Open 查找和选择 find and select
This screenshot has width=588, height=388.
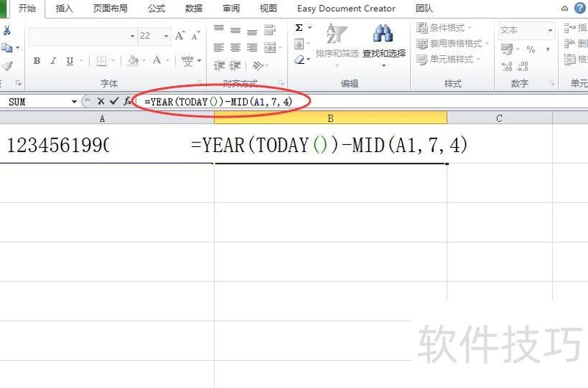(x=384, y=45)
